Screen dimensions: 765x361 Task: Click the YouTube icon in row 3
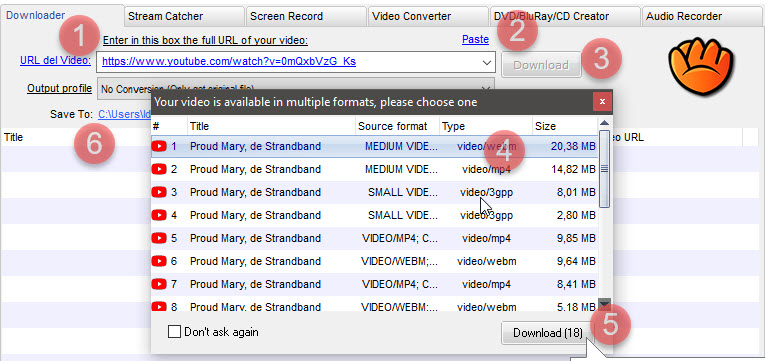pyautogui.click(x=160, y=192)
